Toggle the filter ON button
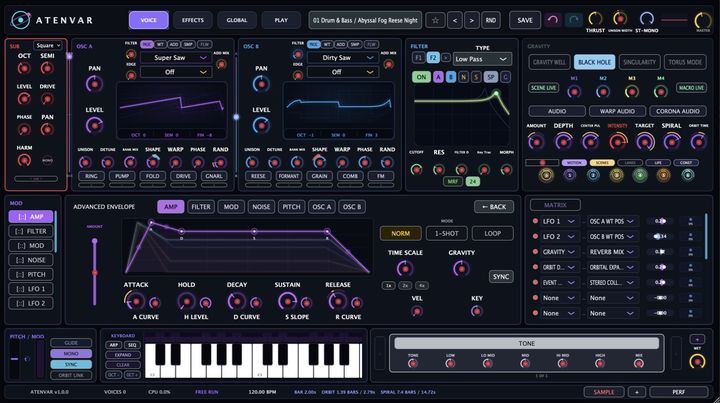Screen dimensions: 720x403 [x=421, y=77]
